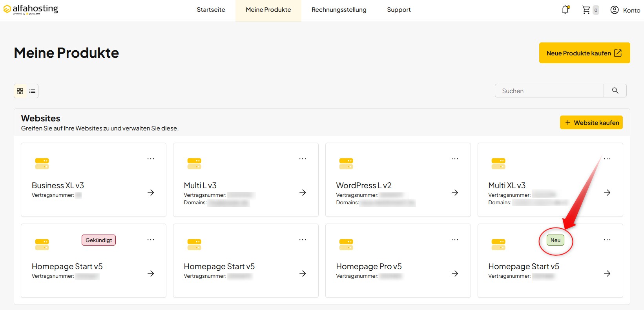Click the cart item count 0
This screenshot has height=310, width=644.
596,10
